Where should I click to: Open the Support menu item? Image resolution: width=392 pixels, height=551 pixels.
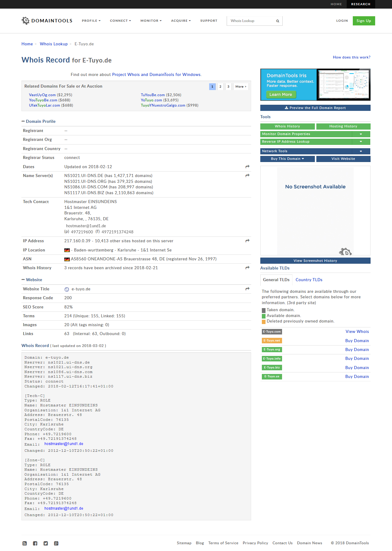(209, 21)
